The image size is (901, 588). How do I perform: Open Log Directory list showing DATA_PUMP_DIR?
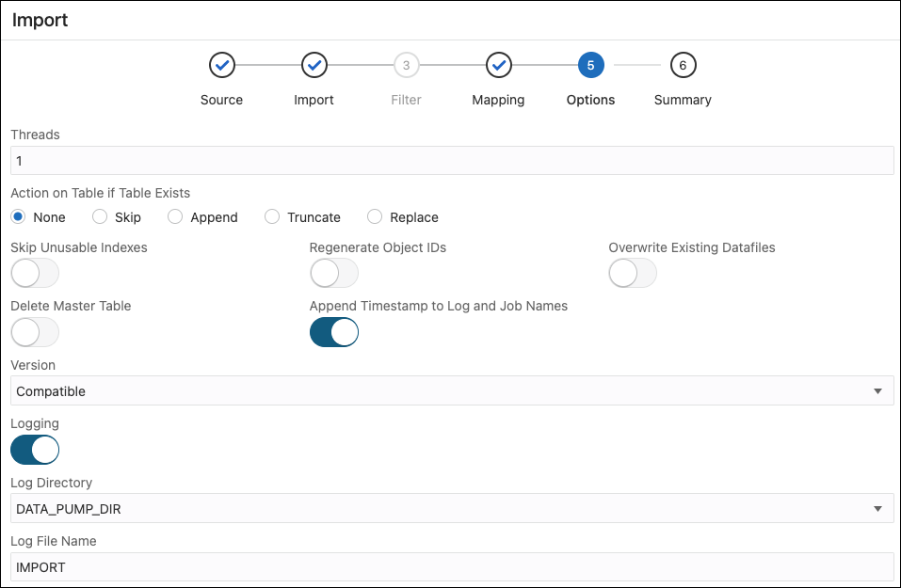pos(878,508)
